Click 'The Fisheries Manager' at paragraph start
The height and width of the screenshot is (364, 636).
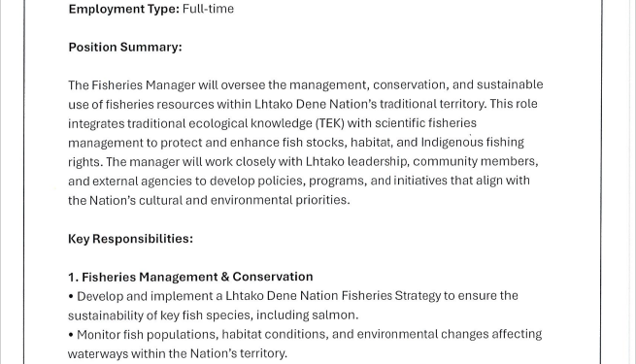pos(132,85)
